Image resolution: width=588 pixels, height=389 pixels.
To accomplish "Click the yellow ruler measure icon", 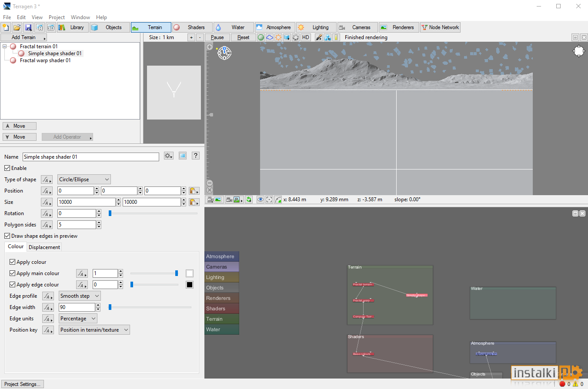I will point(336,37).
